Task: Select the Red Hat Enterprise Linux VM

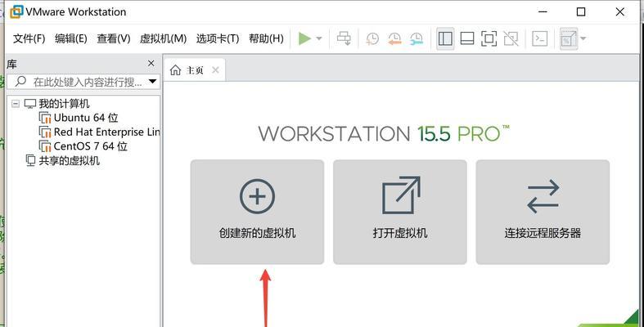Action: click(106, 132)
